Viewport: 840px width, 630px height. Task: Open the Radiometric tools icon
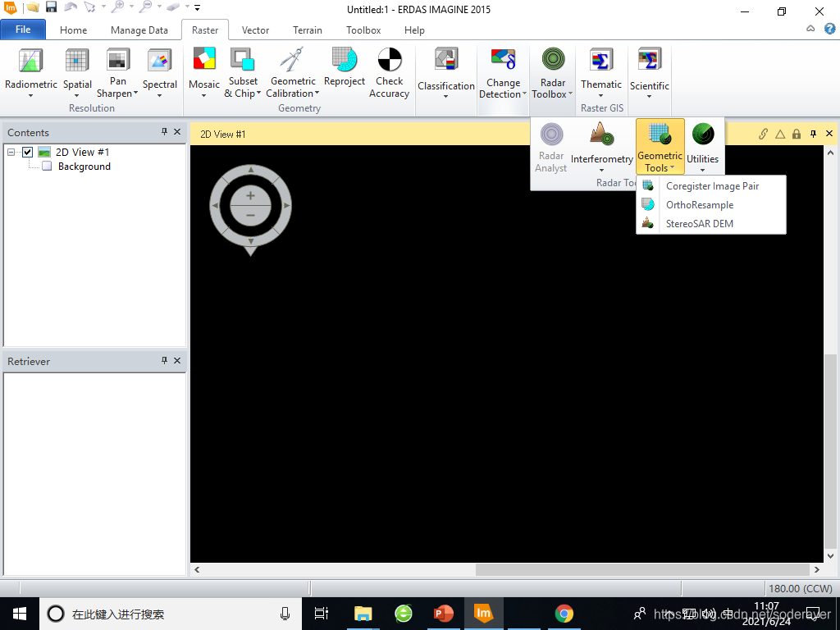coord(30,60)
